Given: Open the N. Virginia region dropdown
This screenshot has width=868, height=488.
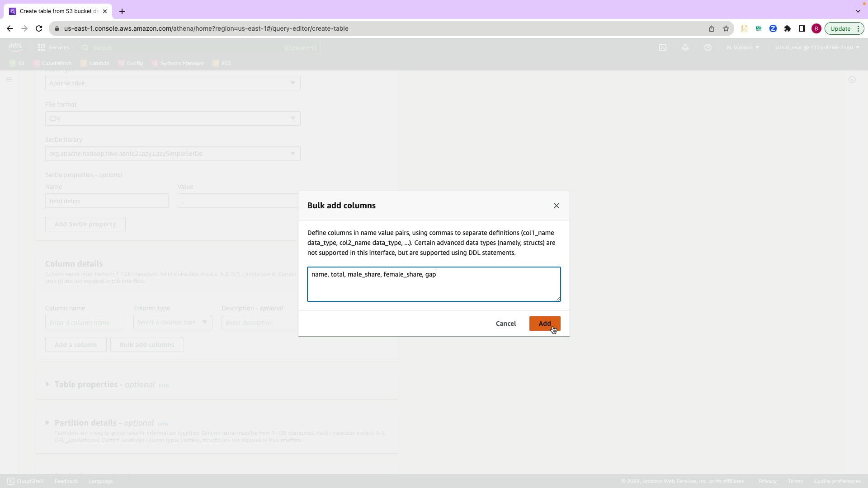Looking at the screenshot, I should point(743,47).
